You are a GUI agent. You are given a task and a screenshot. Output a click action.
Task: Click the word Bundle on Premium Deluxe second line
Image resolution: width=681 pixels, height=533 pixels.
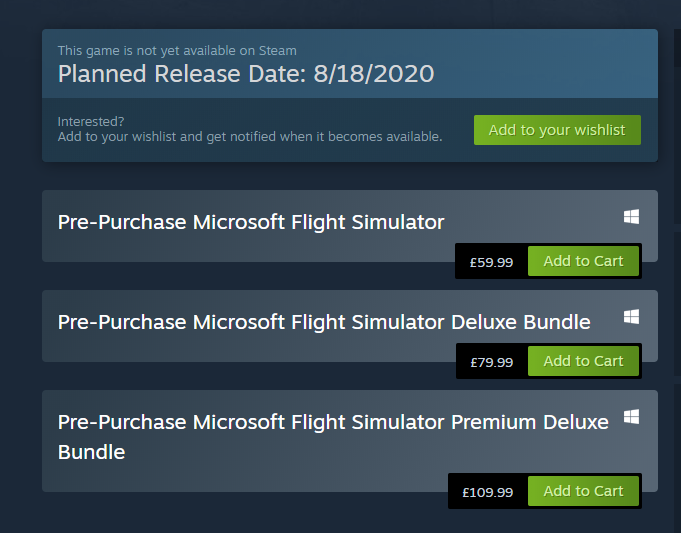[x=92, y=452]
